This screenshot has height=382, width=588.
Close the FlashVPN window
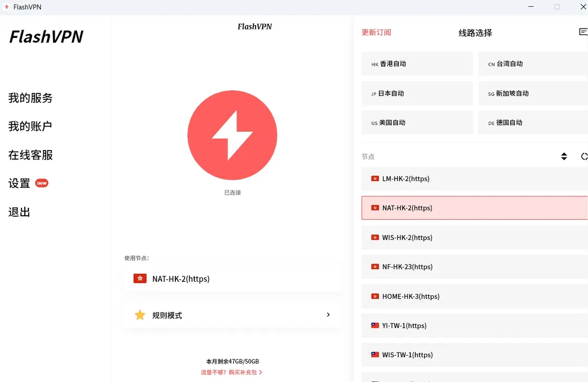point(583,7)
